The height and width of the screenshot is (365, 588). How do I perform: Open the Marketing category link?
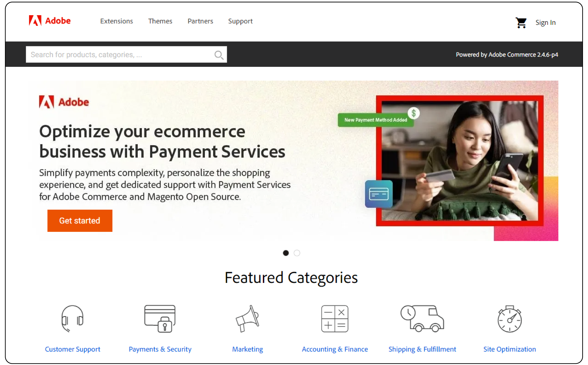point(247,349)
